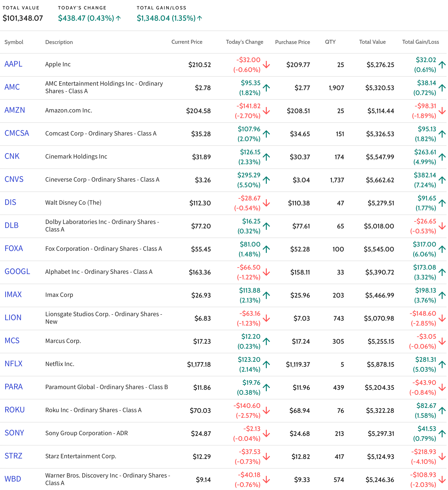Click the red down arrow beside STRZ -$37.53
448x490 pixels.
point(266,457)
